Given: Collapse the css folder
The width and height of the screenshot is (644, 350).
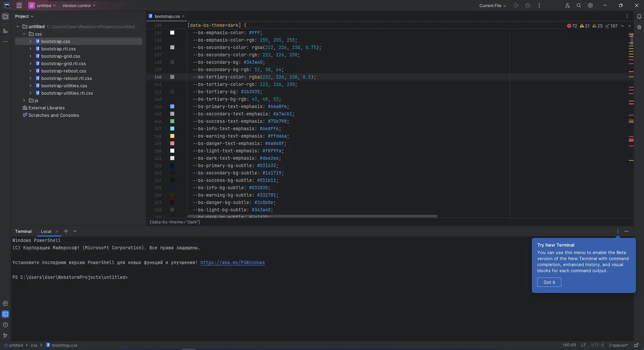Looking at the screenshot, I should pos(24,34).
